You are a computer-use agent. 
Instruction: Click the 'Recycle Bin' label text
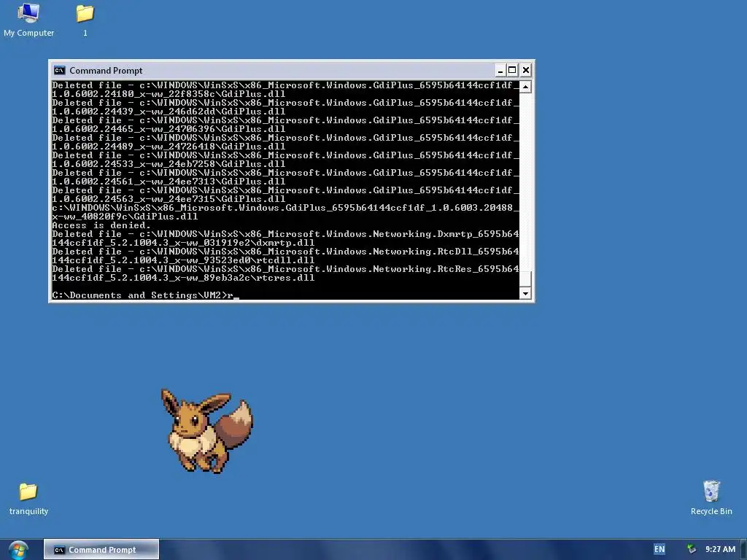[711, 511]
